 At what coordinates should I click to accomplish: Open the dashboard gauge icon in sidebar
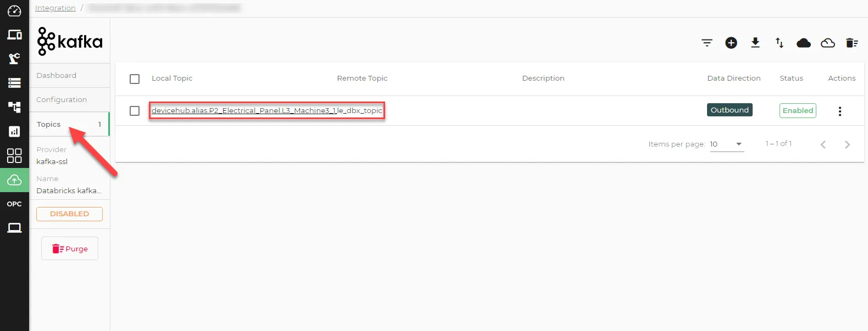click(14, 11)
